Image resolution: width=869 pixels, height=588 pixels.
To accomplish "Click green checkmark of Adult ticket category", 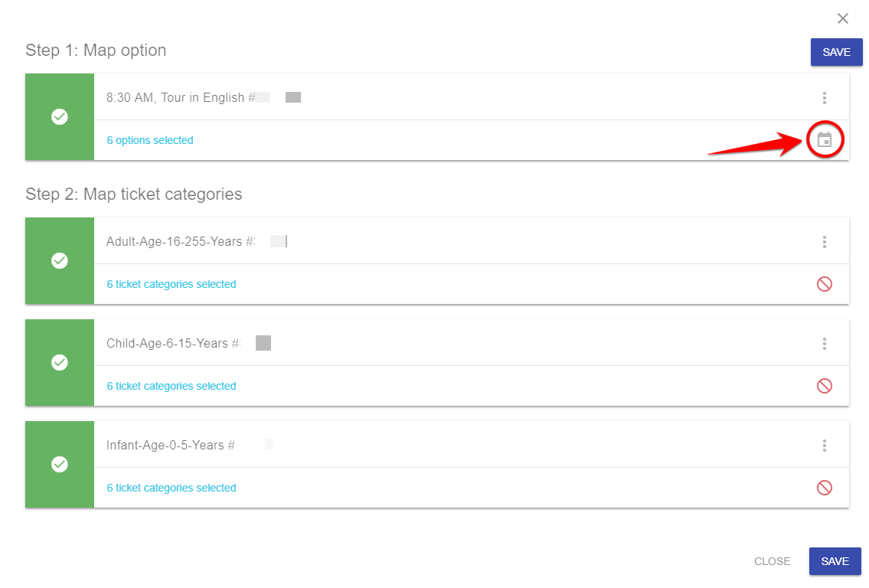I will coord(60,260).
